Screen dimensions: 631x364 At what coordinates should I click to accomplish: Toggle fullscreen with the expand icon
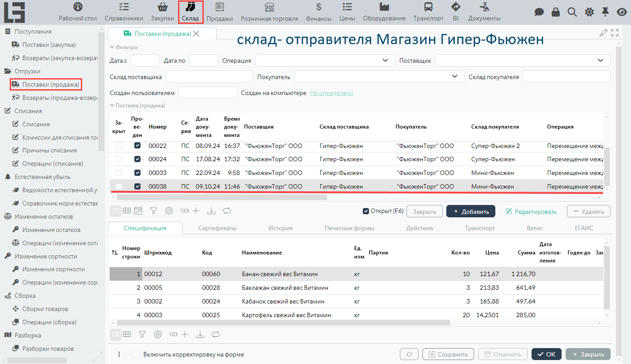614,33
